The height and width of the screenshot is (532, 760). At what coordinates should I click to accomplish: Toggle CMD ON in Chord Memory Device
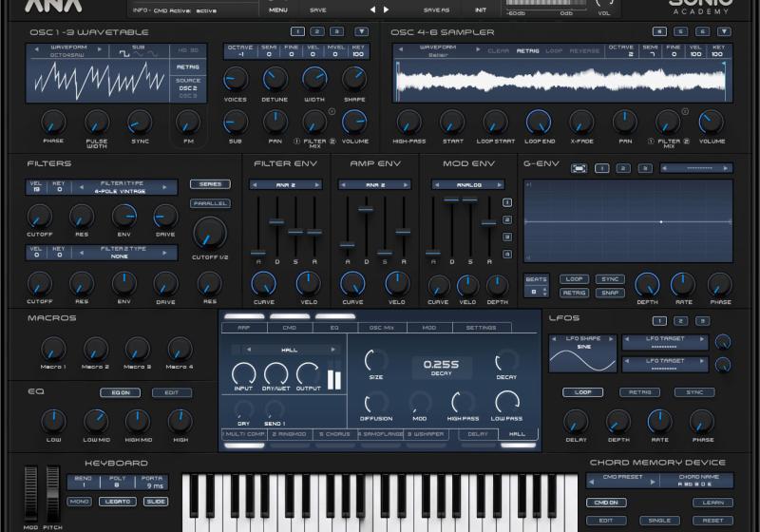tap(605, 502)
